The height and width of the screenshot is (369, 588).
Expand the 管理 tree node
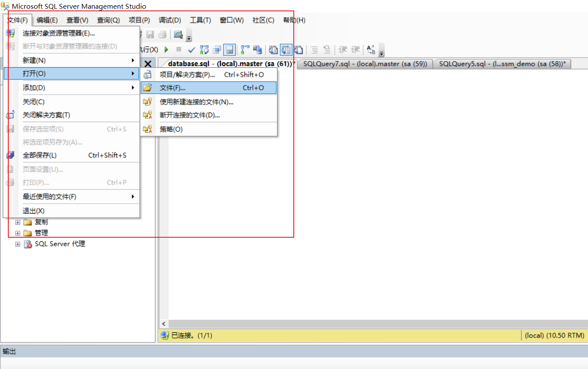coord(18,233)
